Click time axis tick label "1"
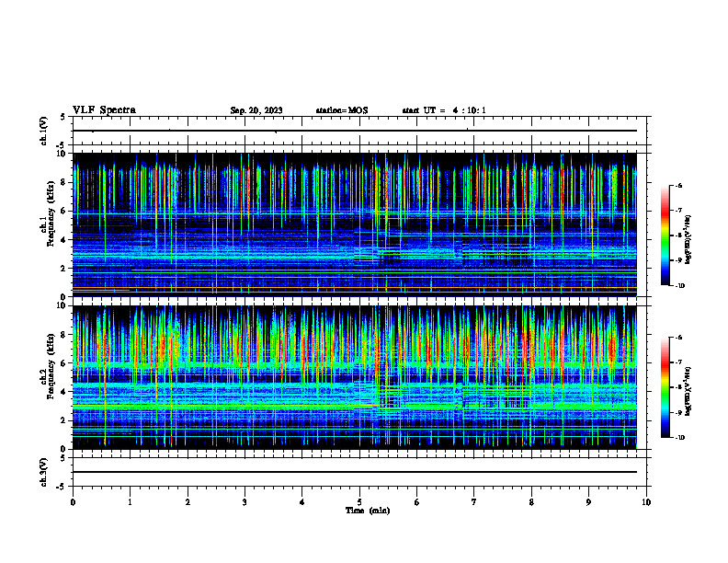The height and width of the screenshot is (563, 728). point(130,502)
